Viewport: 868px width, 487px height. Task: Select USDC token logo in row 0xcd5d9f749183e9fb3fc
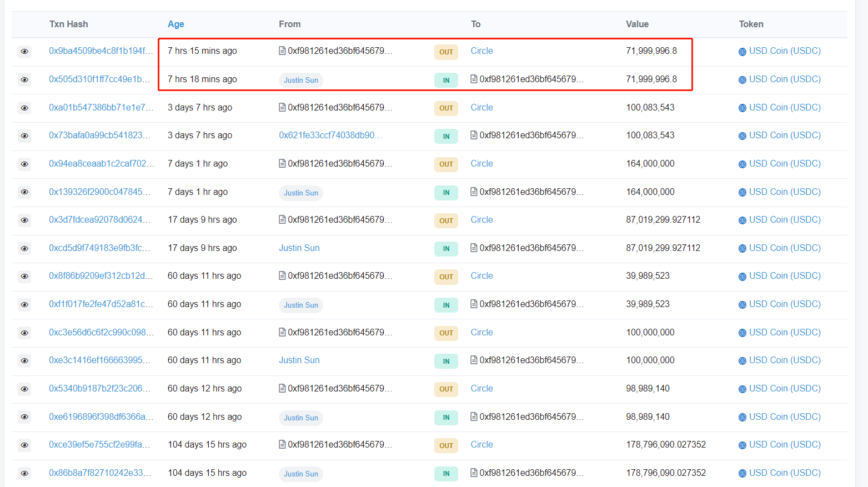(x=742, y=249)
